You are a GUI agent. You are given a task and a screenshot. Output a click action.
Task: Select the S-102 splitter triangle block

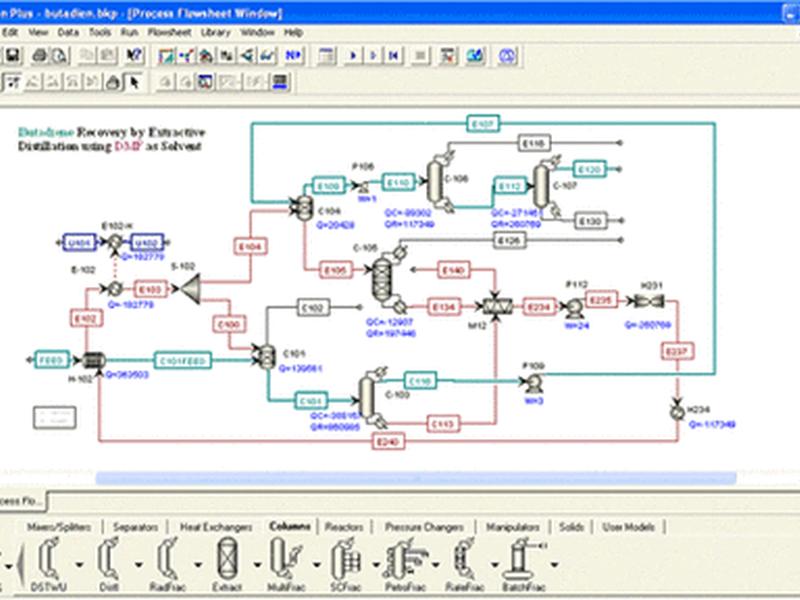(x=191, y=289)
